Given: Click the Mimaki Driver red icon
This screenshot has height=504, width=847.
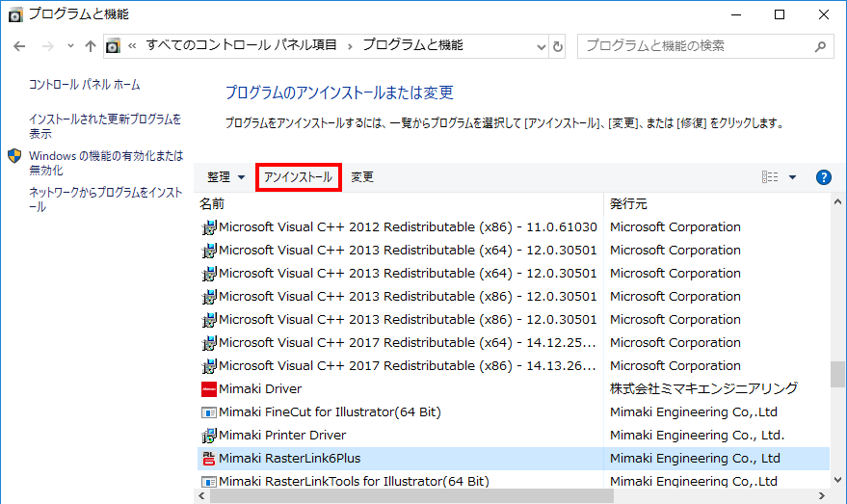Looking at the screenshot, I should click(208, 389).
